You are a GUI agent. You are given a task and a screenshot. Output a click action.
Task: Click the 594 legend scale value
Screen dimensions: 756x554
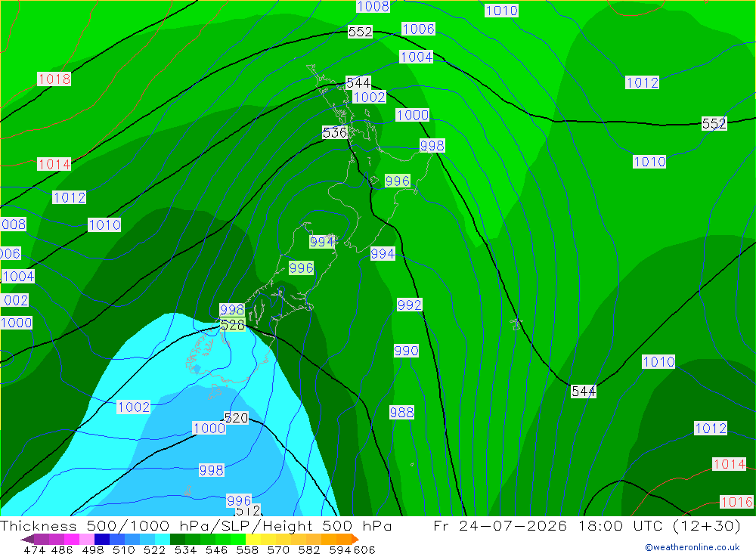coord(340,549)
